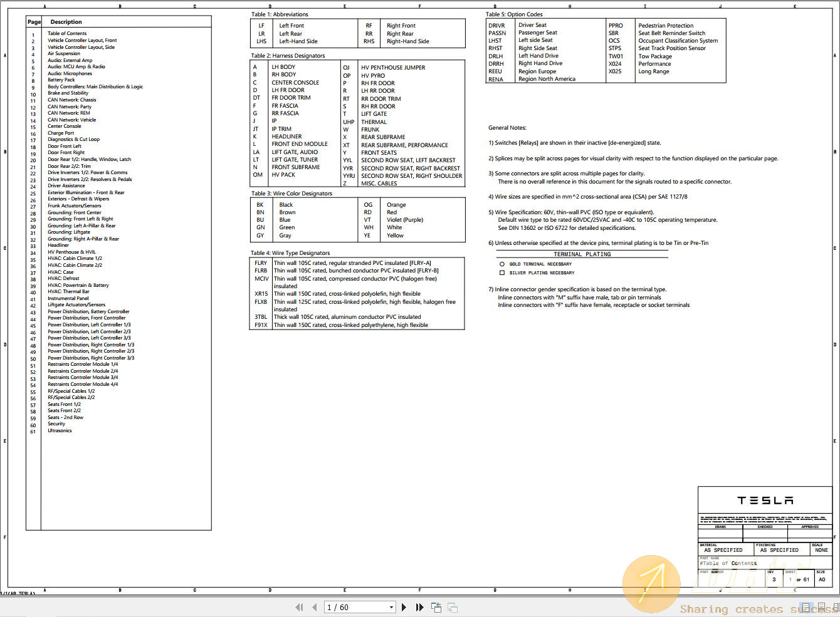Click the 'Table 5: Option Codes' heading
Screen dimensions: 840x617
[514, 14]
